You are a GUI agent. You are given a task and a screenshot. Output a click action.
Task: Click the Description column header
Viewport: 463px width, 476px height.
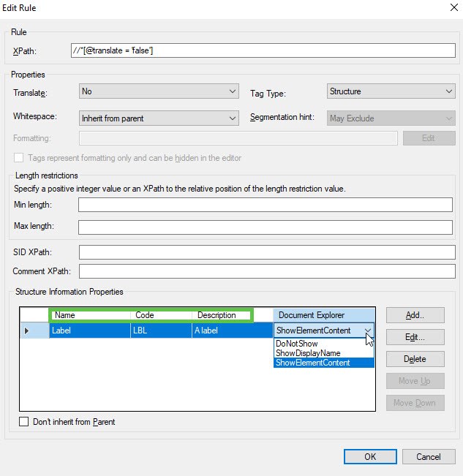coord(233,315)
